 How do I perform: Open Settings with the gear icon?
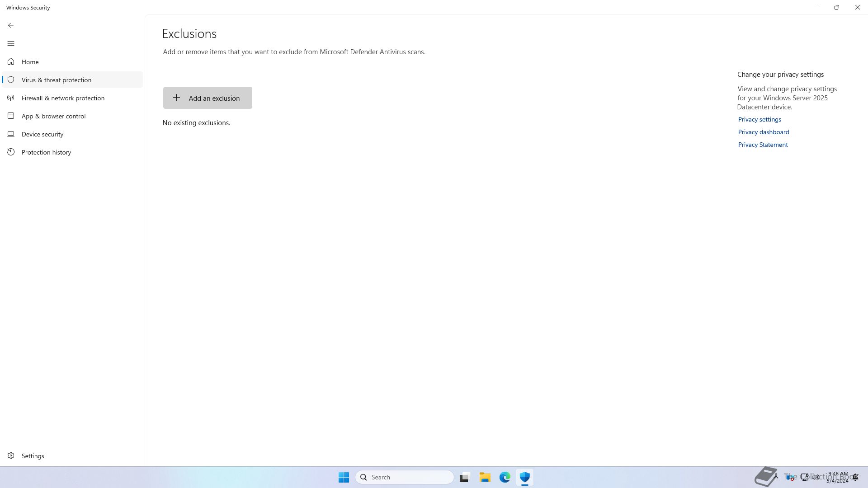click(x=11, y=455)
